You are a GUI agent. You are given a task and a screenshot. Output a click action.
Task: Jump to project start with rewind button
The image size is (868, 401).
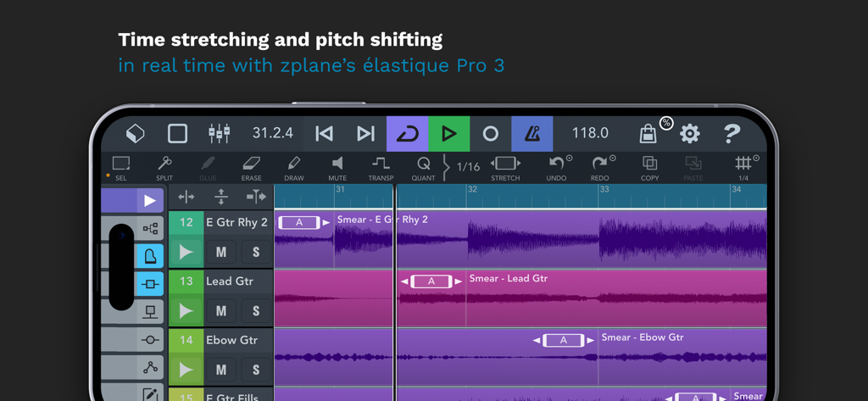324,133
